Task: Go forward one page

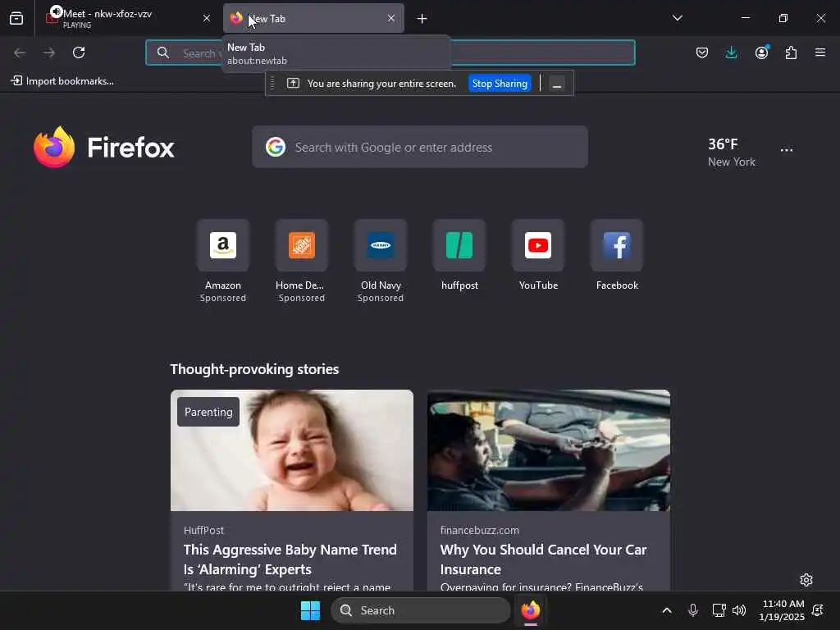Action: [49, 52]
